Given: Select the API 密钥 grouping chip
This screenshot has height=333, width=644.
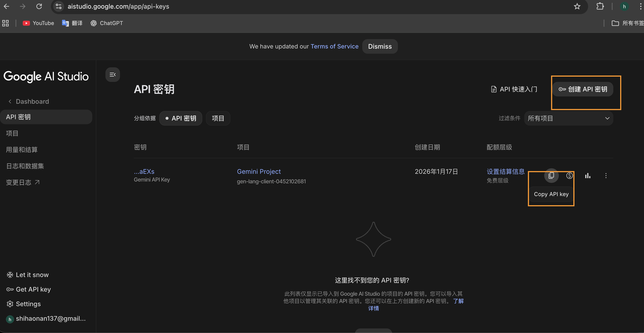Looking at the screenshot, I should tap(181, 118).
